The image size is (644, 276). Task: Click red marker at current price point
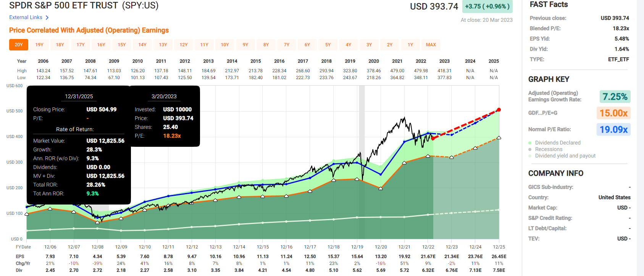coord(433,138)
